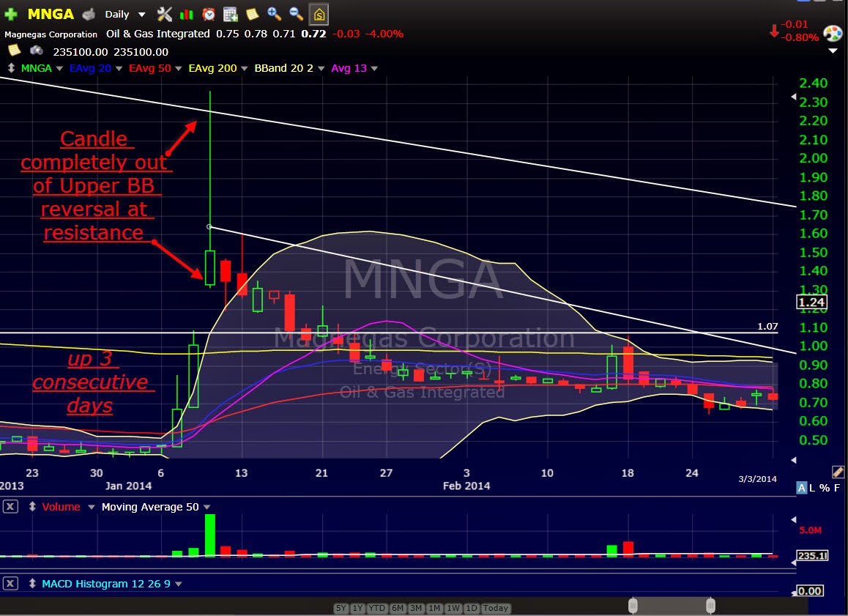
Task: Click the MNGA ticker symbol field
Action: tap(51, 14)
